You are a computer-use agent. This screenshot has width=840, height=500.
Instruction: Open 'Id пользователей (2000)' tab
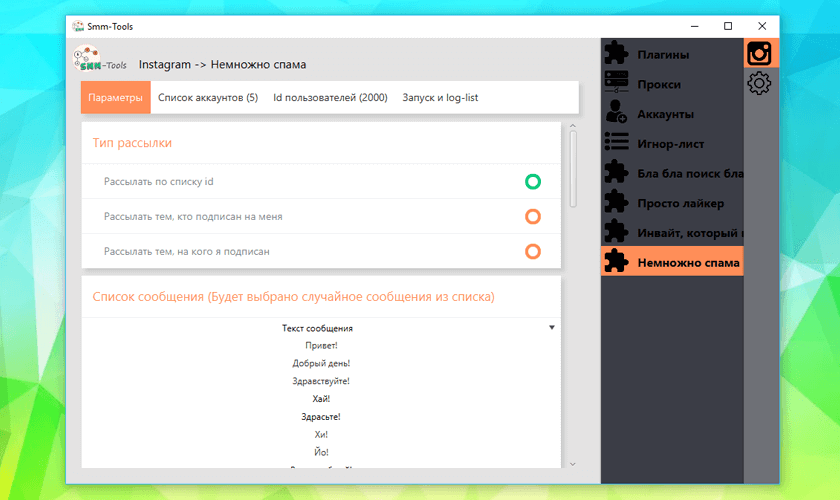coord(330,98)
